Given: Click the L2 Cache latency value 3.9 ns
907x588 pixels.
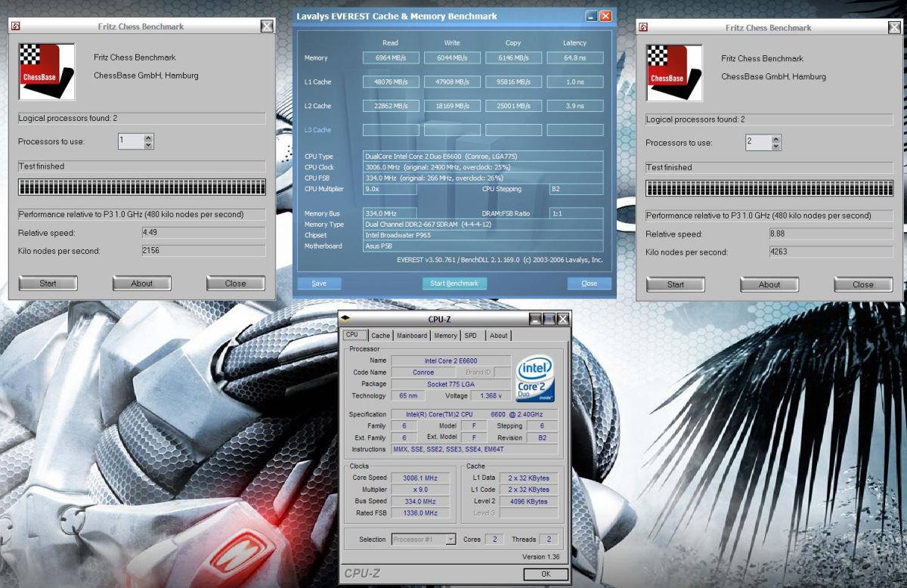Looking at the screenshot, I should tap(574, 106).
